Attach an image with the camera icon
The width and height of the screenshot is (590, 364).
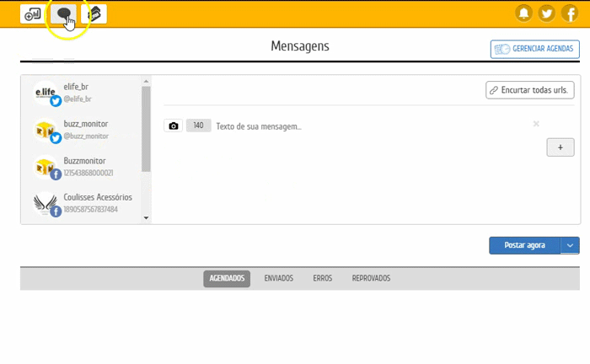tap(174, 126)
